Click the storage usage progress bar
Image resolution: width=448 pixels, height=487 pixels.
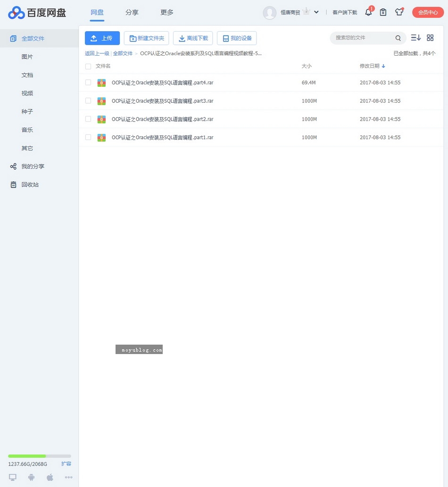[40, 456]
